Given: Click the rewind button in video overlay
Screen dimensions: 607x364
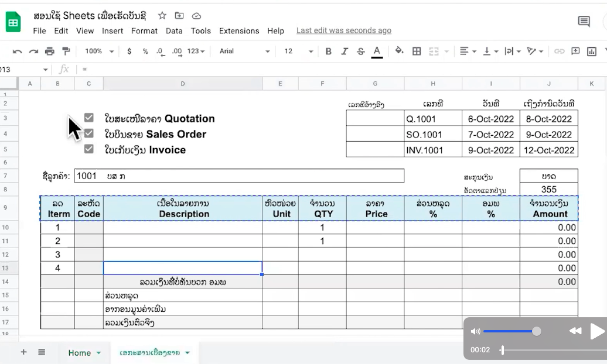Looking at the screenshot, I should [x=575, y=331].
